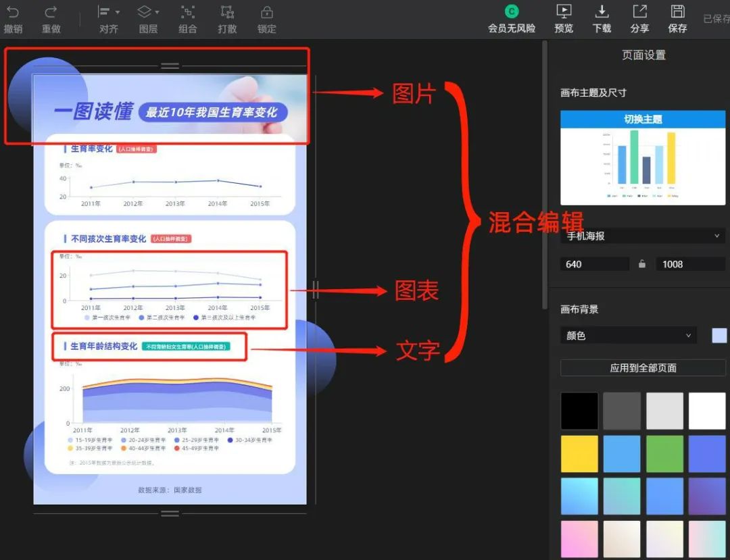Screen dimensions: 730x560
Task: Click the Lock (锁定) icon
Action: pos(267,12)
